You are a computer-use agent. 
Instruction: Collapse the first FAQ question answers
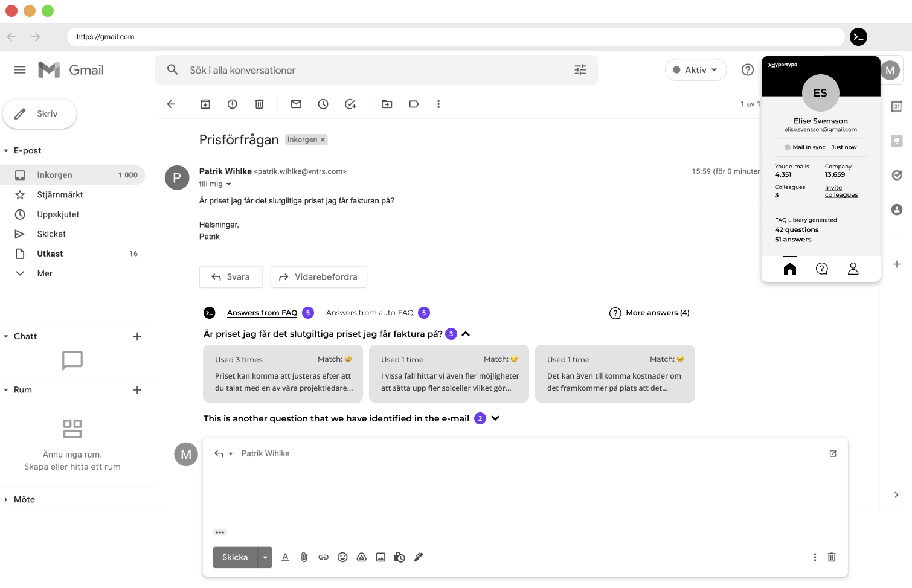click(466, 334)
